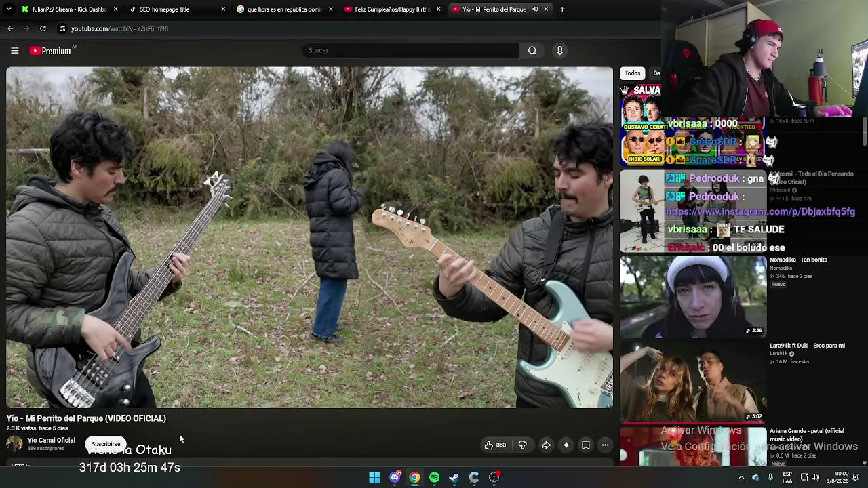The image size is (868, 488).
Task: Open Steam from the taskbar
Action: coord(454,478)
